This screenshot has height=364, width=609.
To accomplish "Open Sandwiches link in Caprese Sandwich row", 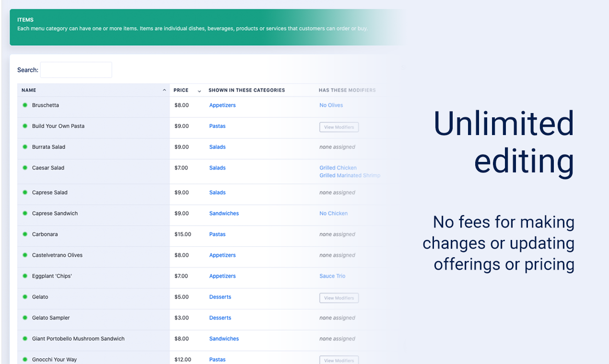I will tap(224, 213).
